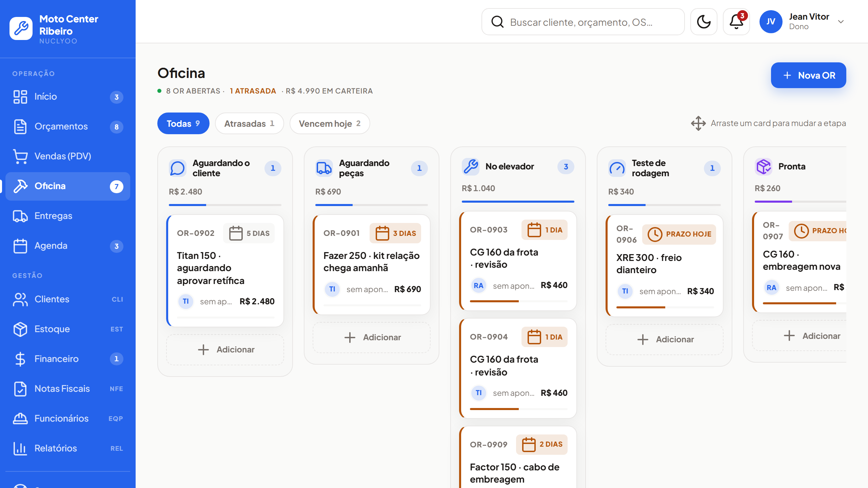Screen dimensions: 868x488
Task: Open Início in the sidebar
Action: (68, 97)
